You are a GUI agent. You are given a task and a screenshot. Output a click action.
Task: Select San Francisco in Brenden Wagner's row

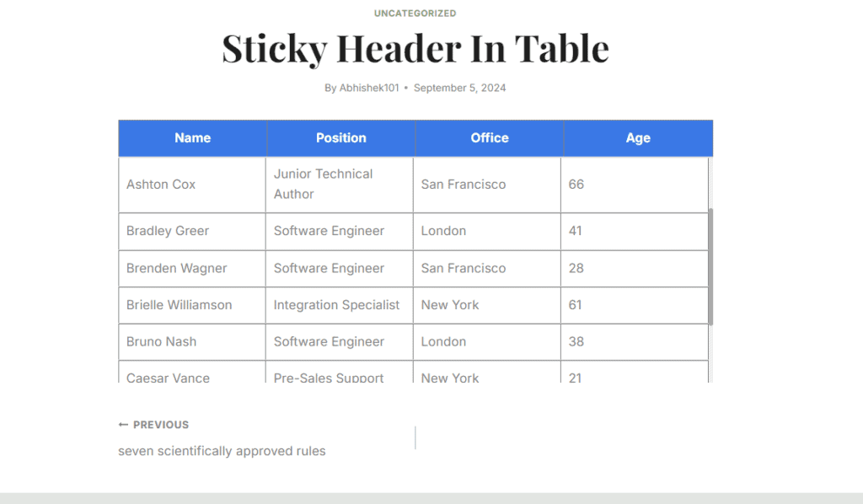pos(487,269)
